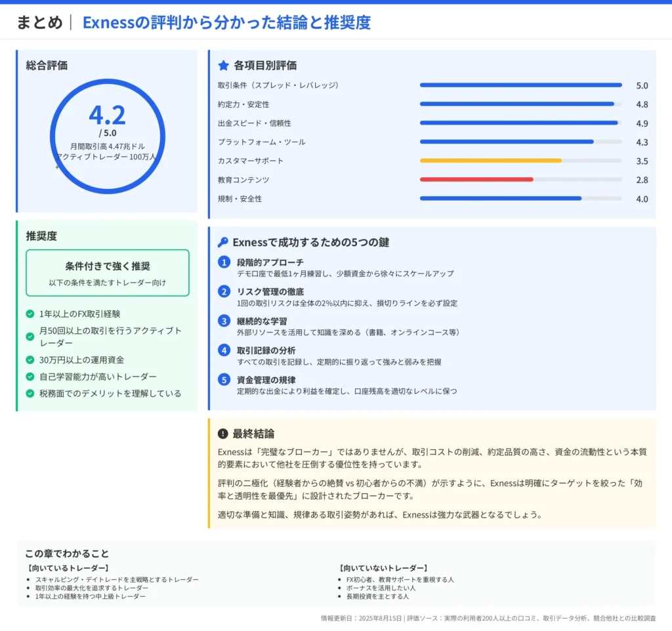Click the 情報更新日：2025年8月15日 footer text
The image size is (672, 631).
[x=362, y=618]
